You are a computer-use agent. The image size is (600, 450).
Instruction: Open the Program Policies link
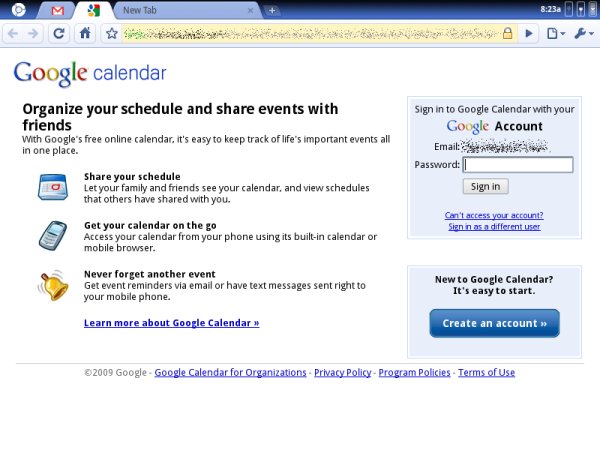[414, 372]
